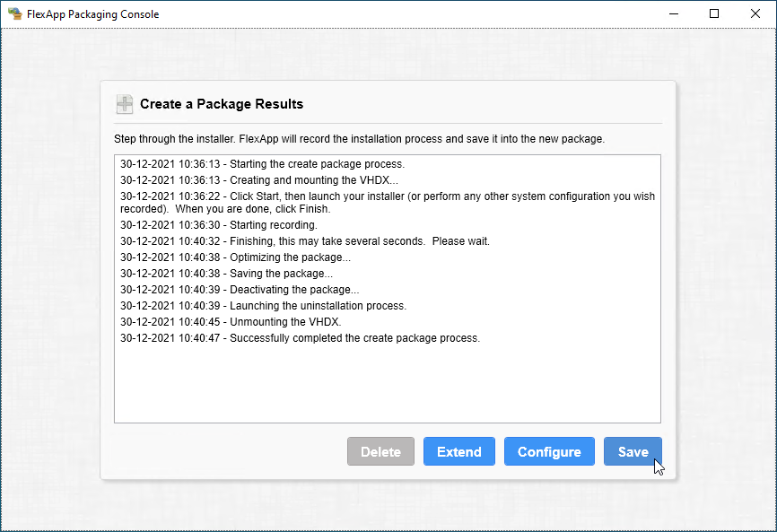Click the "Successfully completed the create package process" line

(x=300, y=338)
